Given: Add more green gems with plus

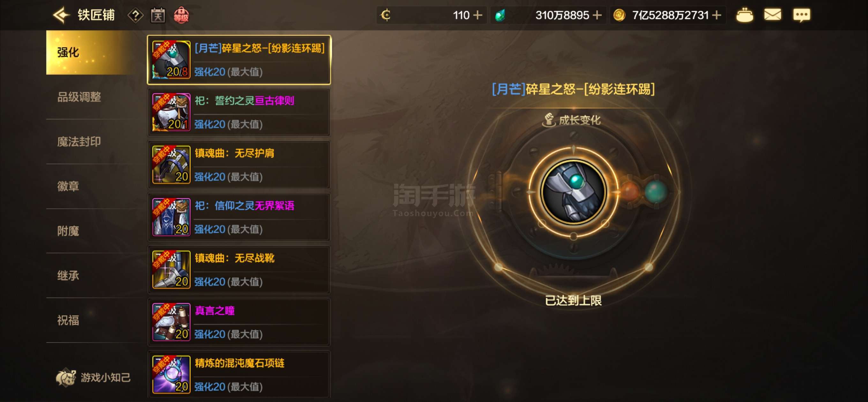Looking at the screenshot, I should [x=597, y=15].
